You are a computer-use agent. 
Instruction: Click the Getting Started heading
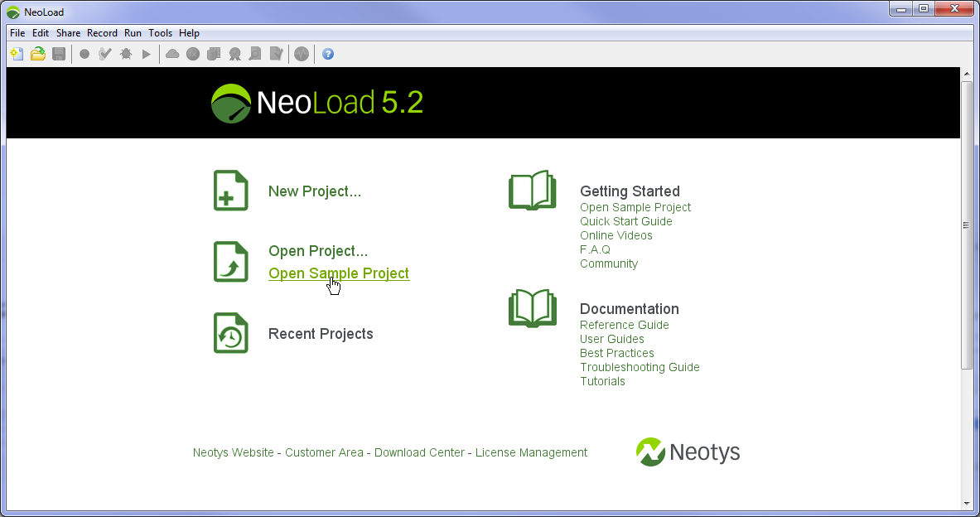point(630,191)
